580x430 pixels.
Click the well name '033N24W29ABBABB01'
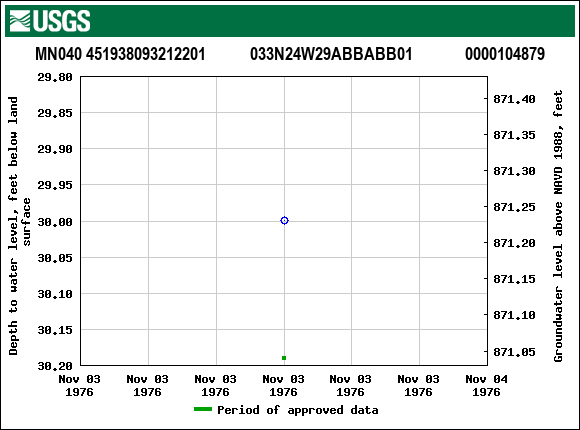point(331,54)
